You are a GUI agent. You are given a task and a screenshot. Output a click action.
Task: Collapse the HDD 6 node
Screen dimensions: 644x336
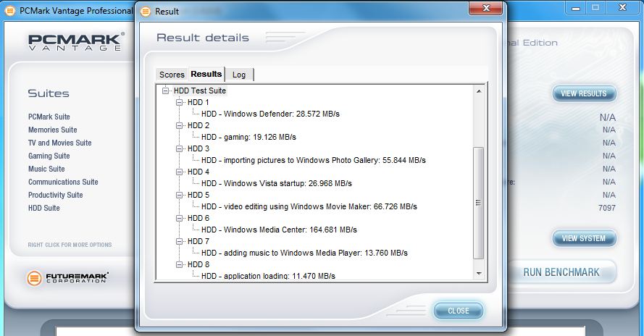pos(180,218)
